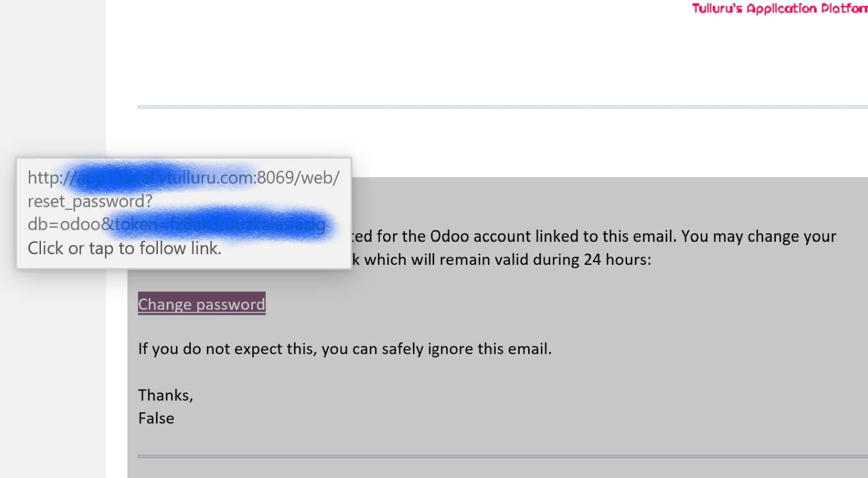Viewport: 868px width, 478px height.
Task: Select the horizontal rule above the email body
Action: (503, 106)
